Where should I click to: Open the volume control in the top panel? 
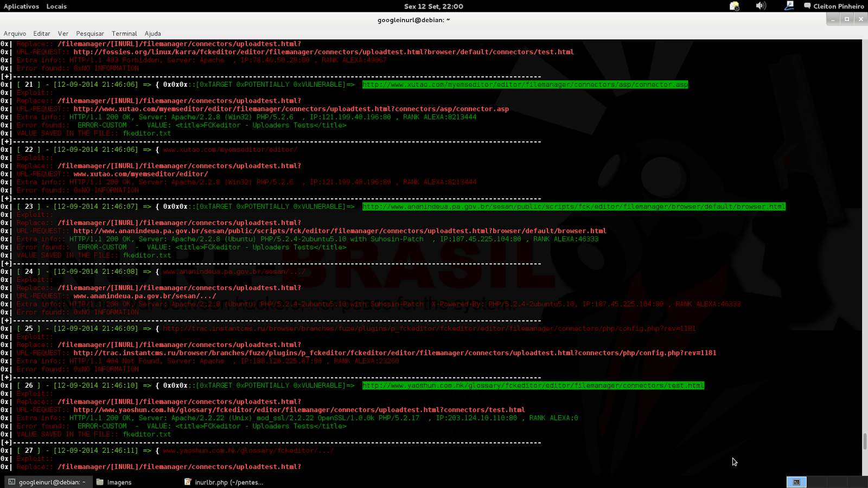click(761, 6)
